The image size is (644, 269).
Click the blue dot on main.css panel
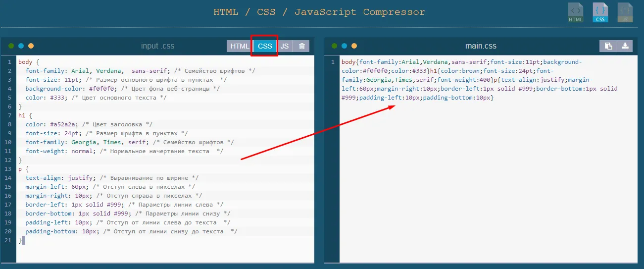(x=344, y=46)
